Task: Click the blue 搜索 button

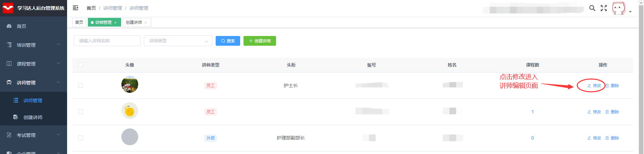Action: click(228, 41)
